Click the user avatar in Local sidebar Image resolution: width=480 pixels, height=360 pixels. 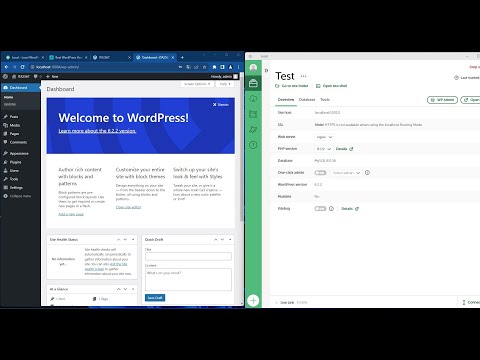click(x=253, y=68)
